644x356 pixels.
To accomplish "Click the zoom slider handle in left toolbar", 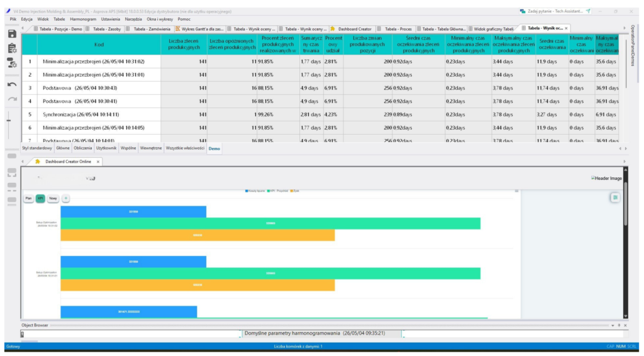I will tap(9, 120).
